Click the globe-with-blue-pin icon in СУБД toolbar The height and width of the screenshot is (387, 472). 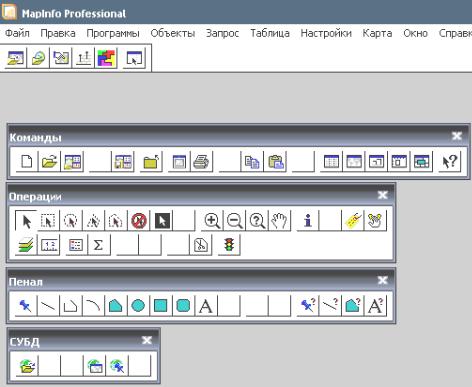[x=117, y=366]
